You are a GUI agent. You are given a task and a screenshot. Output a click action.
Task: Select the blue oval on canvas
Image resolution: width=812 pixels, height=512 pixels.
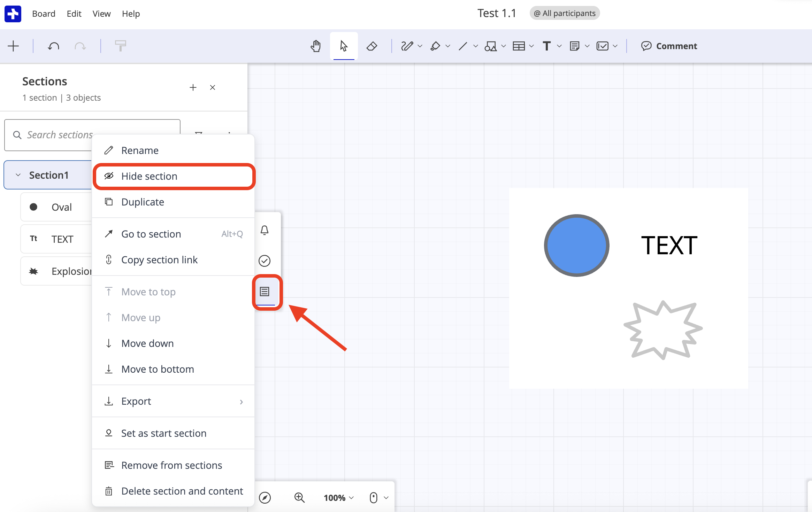tap(576, 246)
